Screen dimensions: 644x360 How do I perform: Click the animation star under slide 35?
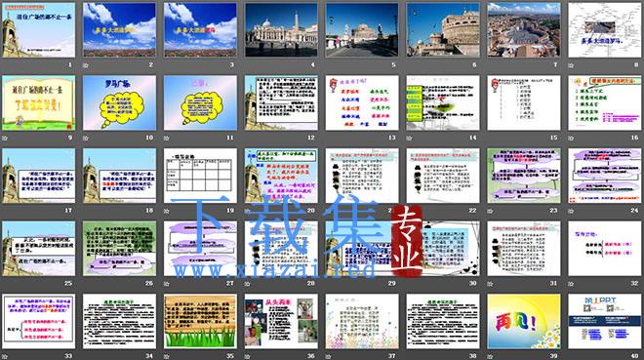pyautogui.click(x=166, y=357)
